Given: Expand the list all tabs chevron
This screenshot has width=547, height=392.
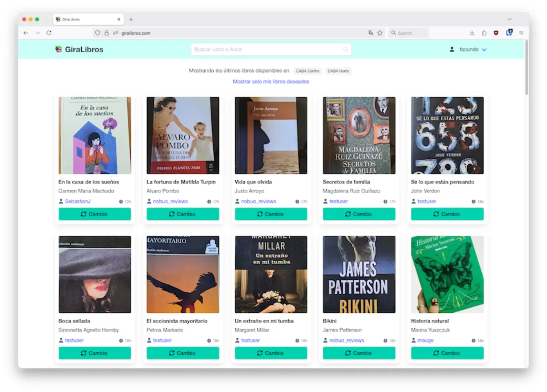Looking at the screenshot, I should click(509, 19).
